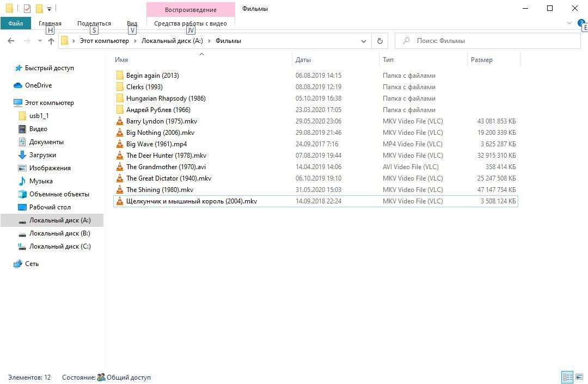Image resolution: width=588 pixels, height=384 pixels.
Task: Select Локальный диск (C:) in navigation pane
Action: pyautogui.click(x=60, y=246)
